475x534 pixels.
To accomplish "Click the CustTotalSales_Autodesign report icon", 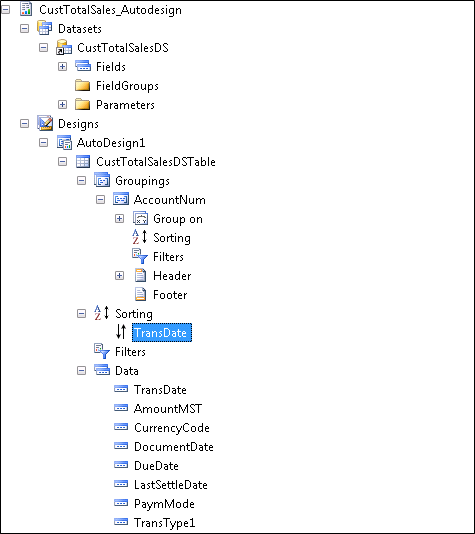I will (26, 9).
